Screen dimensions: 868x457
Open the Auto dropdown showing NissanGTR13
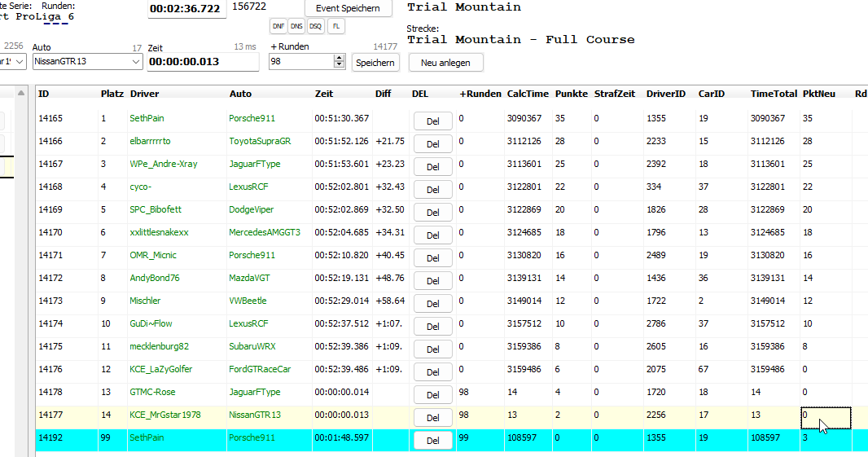pyautogui.click(x=135, y=62)
